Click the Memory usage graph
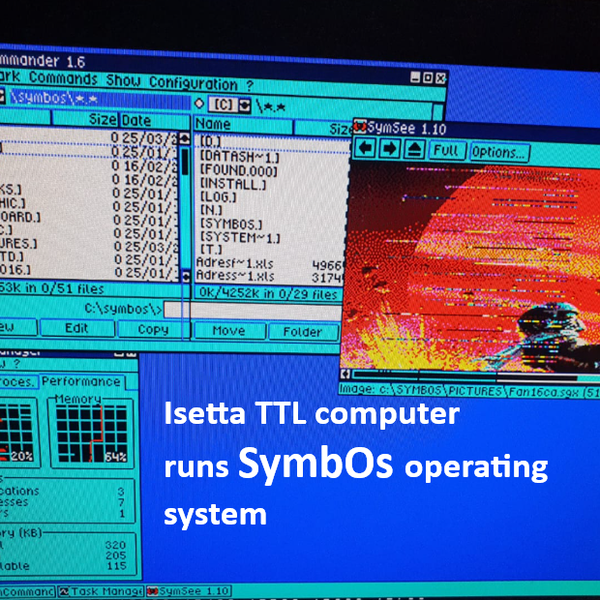The width and height of the screenshot is (600, 600). [x=91, y=433]
